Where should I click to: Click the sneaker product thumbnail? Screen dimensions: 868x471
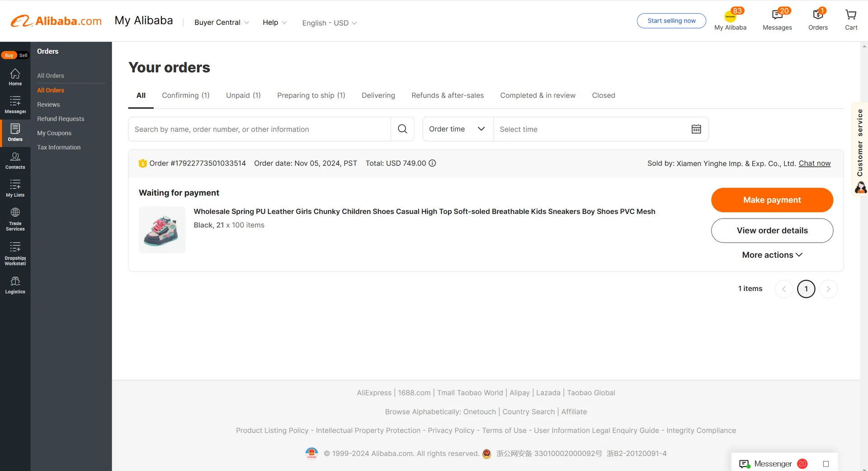(162, 230)
